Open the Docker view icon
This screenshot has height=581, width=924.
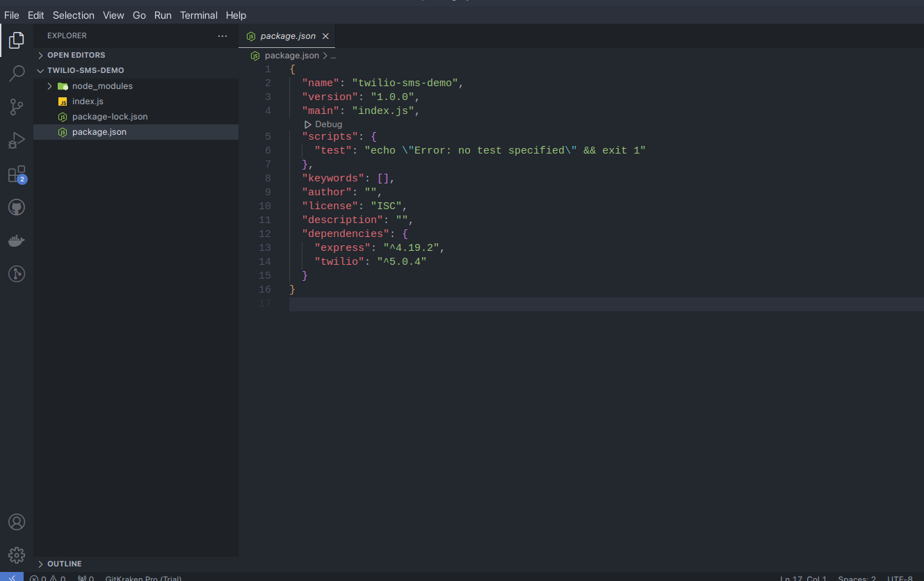pos(17,240)
